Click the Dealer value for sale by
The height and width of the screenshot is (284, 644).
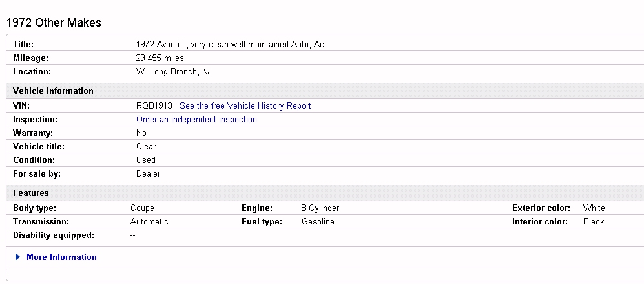coord(149,173)
